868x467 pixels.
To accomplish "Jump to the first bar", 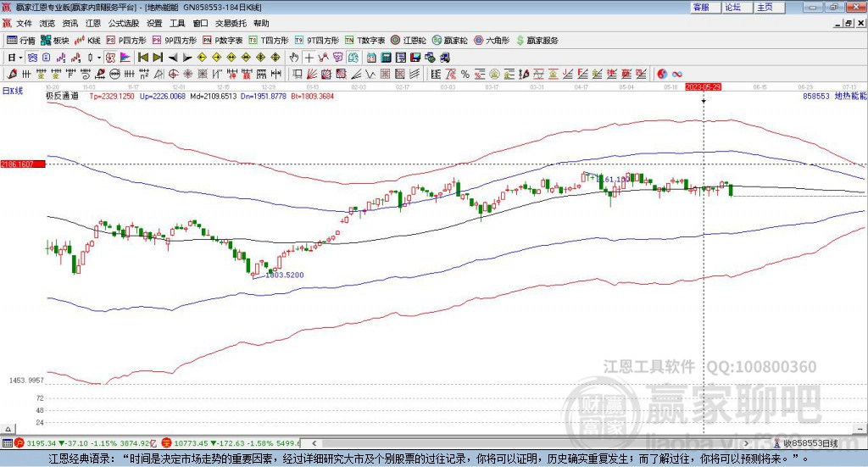I will [x=142, y=58].
